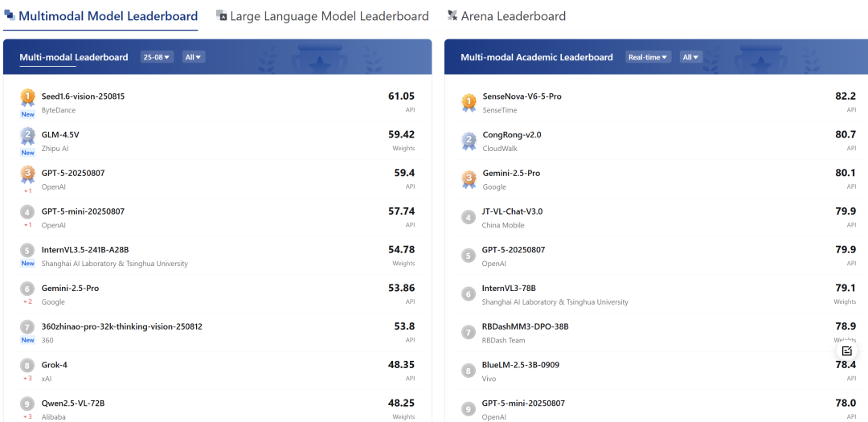This screenshot has width=868, height=422.
Task: Click the silver rank 2 medal beside GLM-4.5V
Action: click(x=28, y=136)
